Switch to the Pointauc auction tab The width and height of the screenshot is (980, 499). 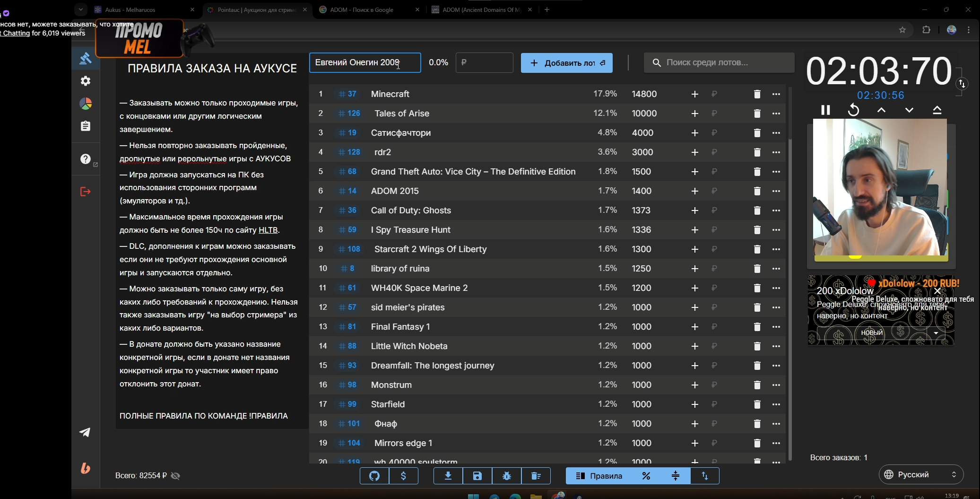pyautogui.click(x=257, y=9)
